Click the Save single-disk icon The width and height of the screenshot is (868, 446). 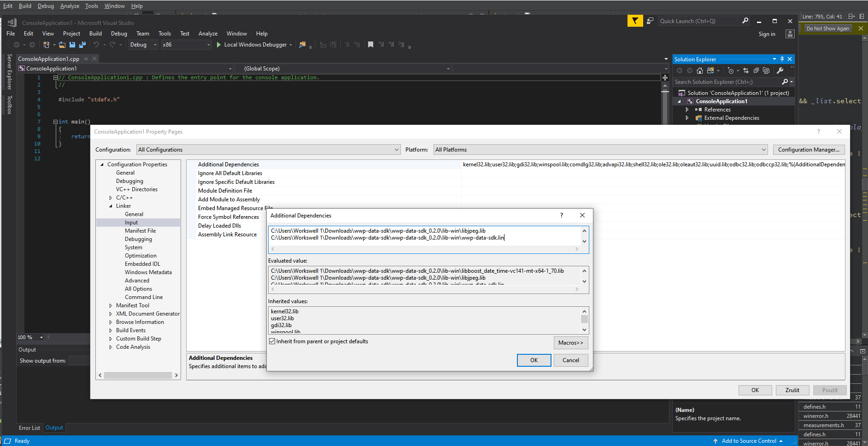point(72,45)
